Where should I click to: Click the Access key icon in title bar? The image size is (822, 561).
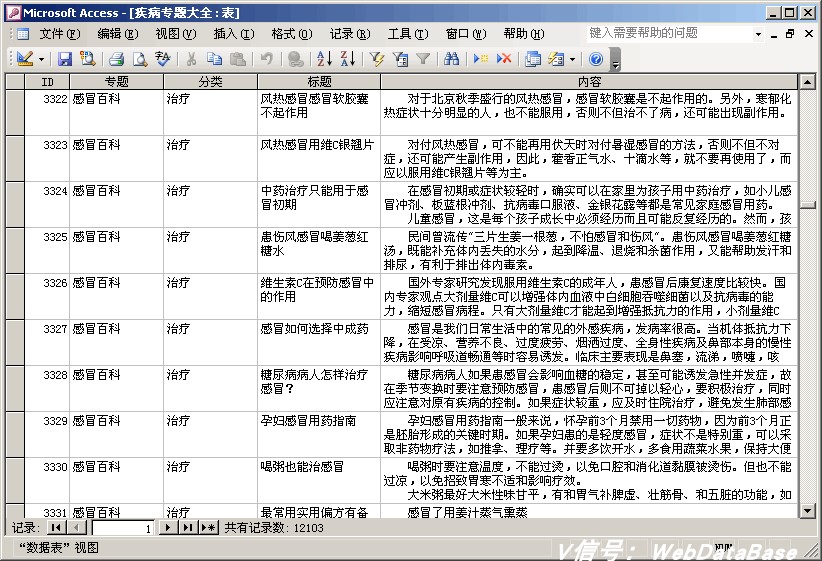coord(14,13)
